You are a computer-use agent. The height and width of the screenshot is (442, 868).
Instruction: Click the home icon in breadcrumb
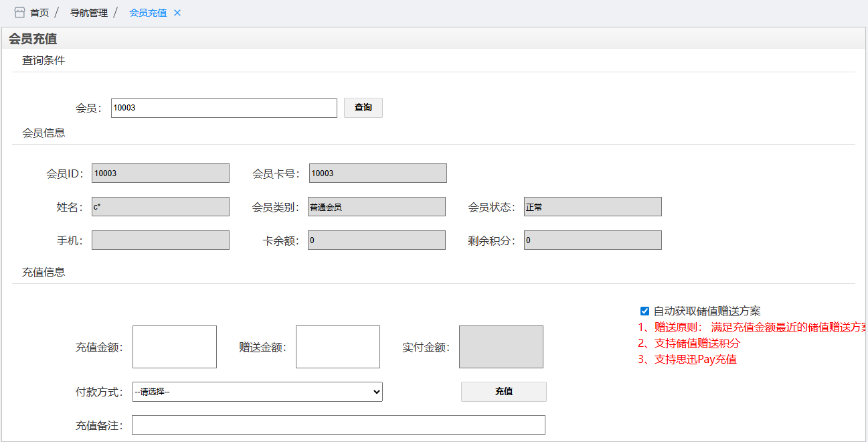19,13
